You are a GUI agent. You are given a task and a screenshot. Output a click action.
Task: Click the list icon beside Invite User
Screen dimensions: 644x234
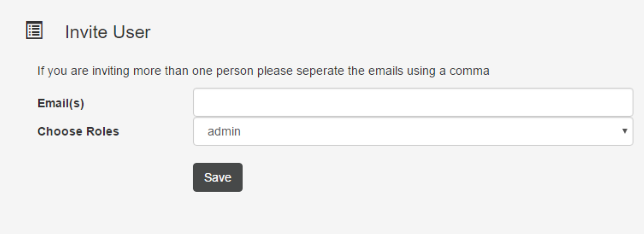[x=34, y=30]
